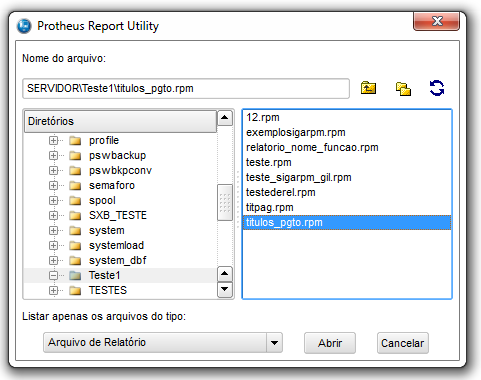This screenshot has width=481, height=380.
Task: Expand the pswbkpconv directory node
Action: tap(53, 171)
